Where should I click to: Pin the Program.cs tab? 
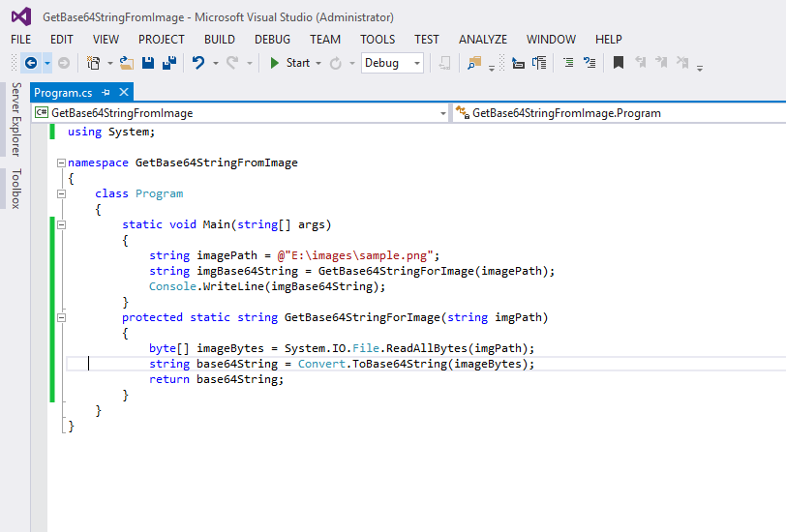pyautogui.click(x=106, y=92)
